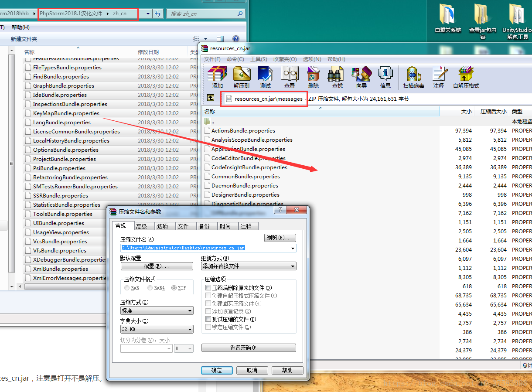
Task: Select ActionsBundle.properties file icon in WinRAR
Action: coord(208,130)
